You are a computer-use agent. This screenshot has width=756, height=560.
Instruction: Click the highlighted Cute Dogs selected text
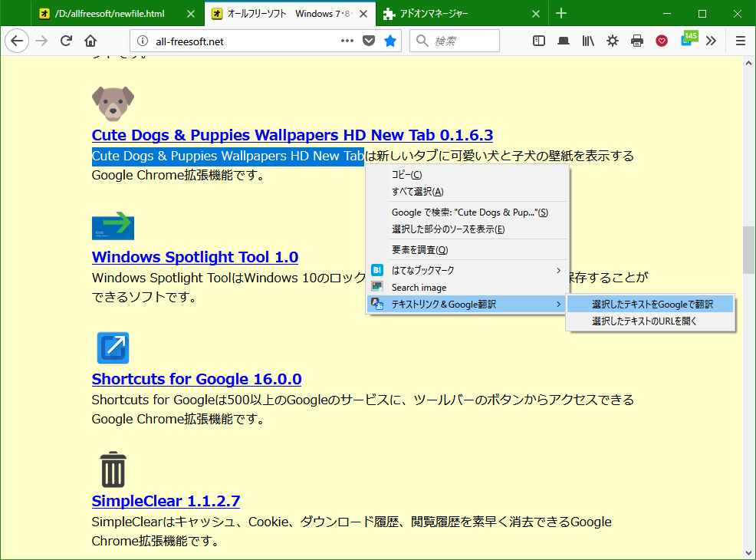228,156
